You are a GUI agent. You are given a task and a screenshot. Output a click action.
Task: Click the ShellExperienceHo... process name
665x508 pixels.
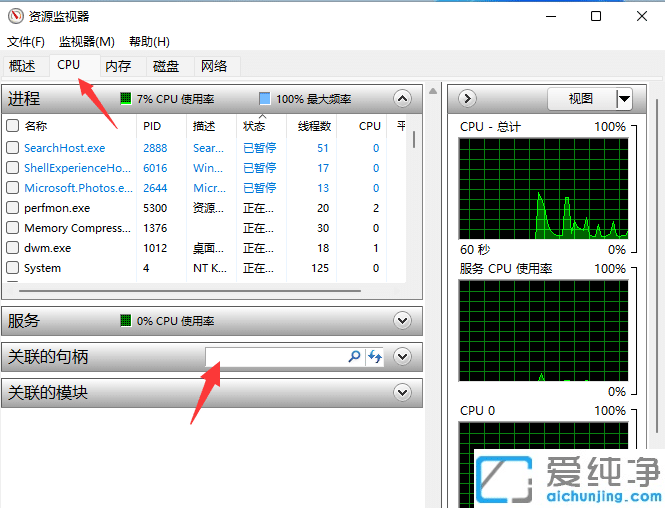[77, 168]
